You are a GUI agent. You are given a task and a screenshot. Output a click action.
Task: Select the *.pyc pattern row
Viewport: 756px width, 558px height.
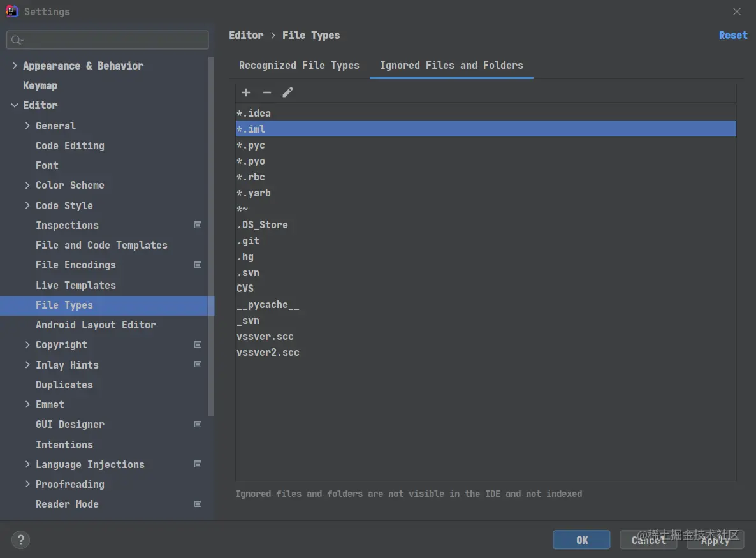click(486, 145)
